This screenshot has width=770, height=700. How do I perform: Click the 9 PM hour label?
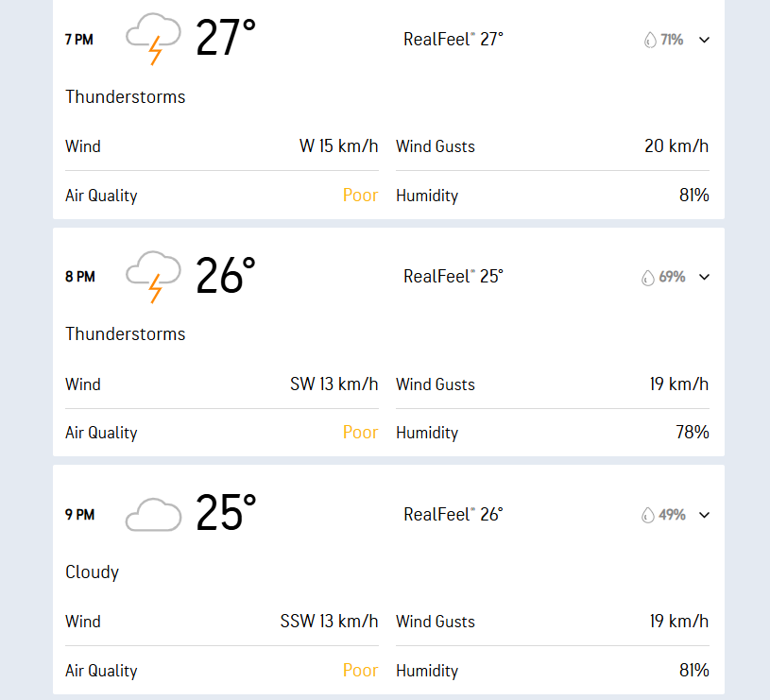[x=79, y=515]
